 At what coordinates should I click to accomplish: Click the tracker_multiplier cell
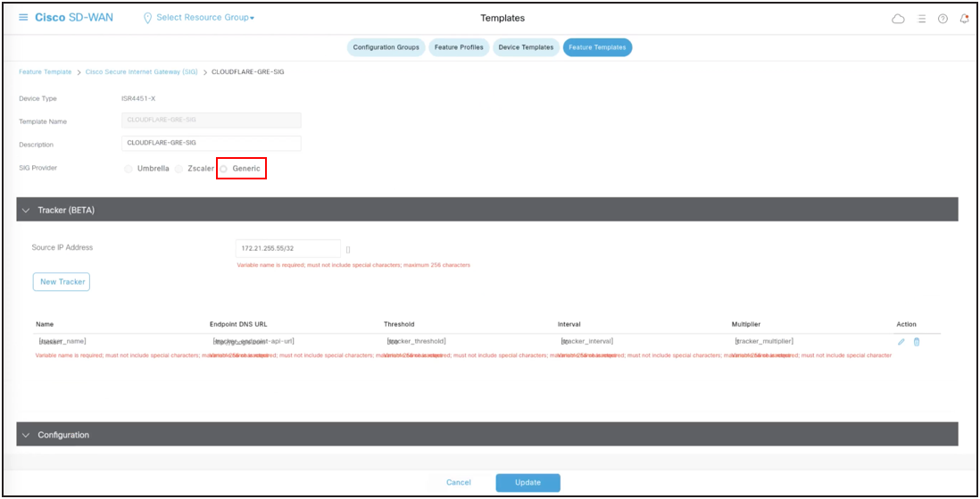pyautogui.click(x=764, y=341)
